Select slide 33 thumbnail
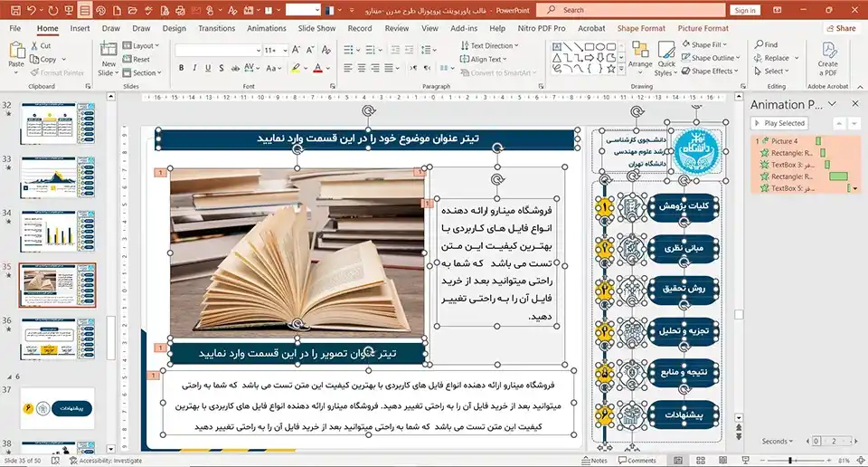Viewport: 868px width, 467px height. point(58,177)
